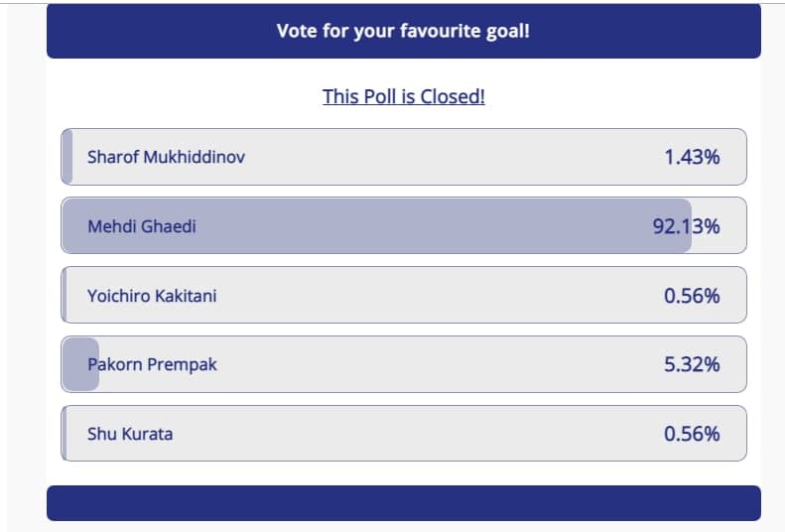Click the 'Mehdi Ghaedi' name text
The image size is (785, 532).
[142, 226]
